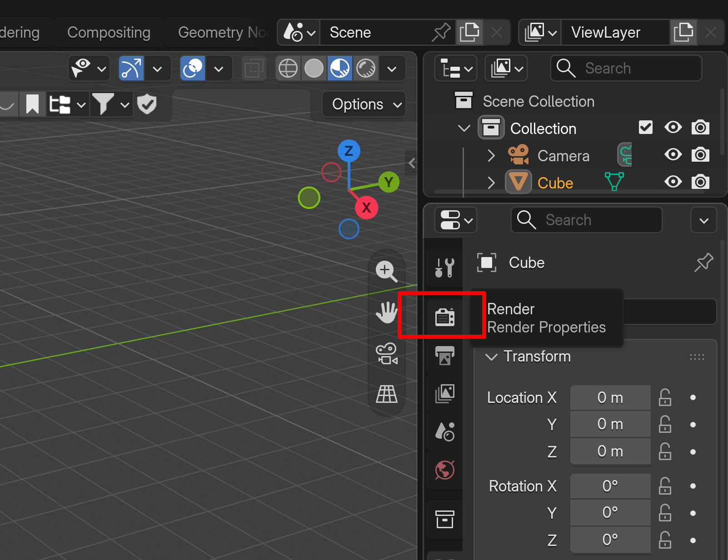Open the properties editor type dropdown
The image size is (728, 560).
pyautogui.click(x=456, y=220)
